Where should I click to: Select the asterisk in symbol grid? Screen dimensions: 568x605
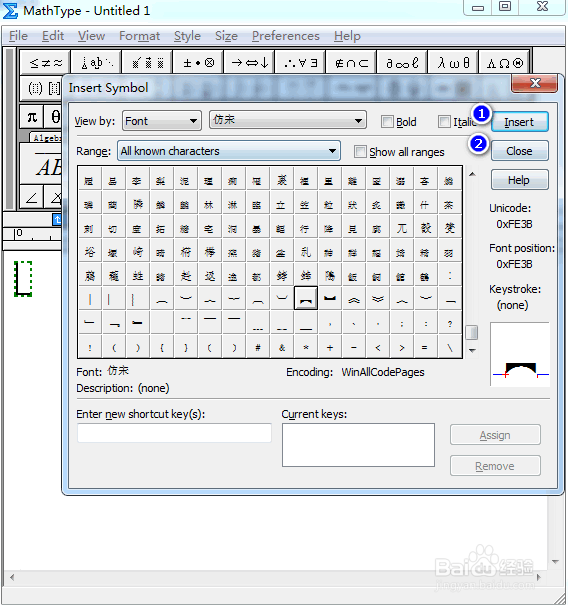pos(306,348)
